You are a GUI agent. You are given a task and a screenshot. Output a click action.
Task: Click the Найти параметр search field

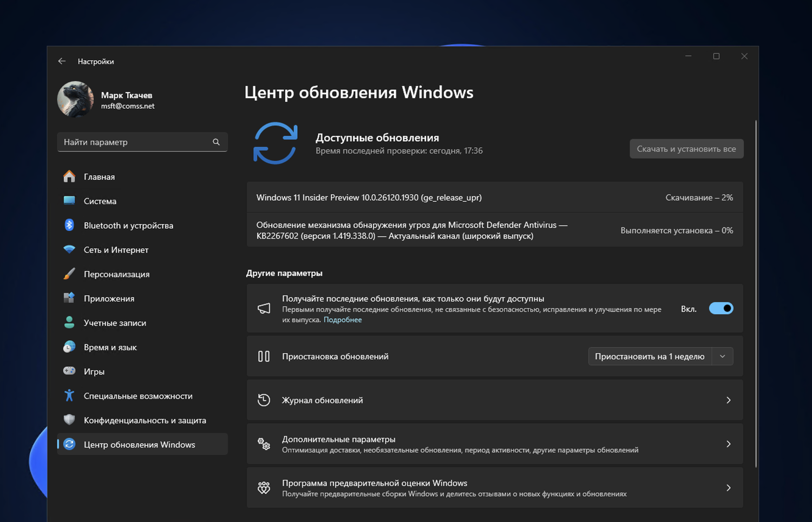coord(135,142)
